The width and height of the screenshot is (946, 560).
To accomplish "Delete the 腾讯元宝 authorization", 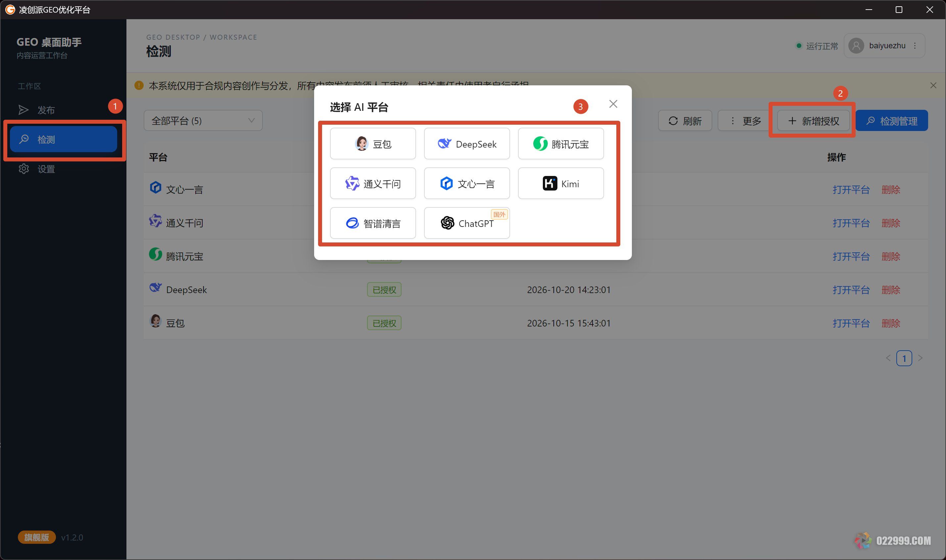I will pos(891,257).
